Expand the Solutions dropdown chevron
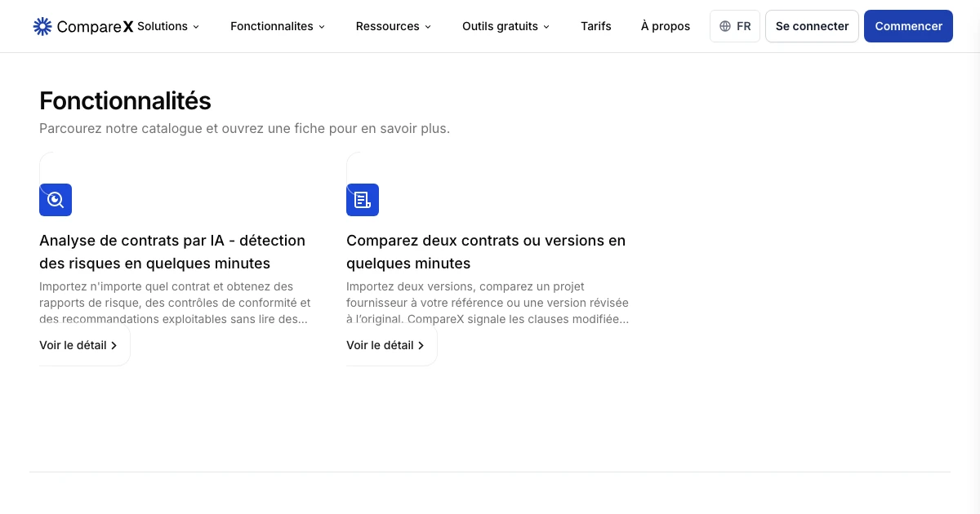The image size is (980, 514). (x=196, y=27)
